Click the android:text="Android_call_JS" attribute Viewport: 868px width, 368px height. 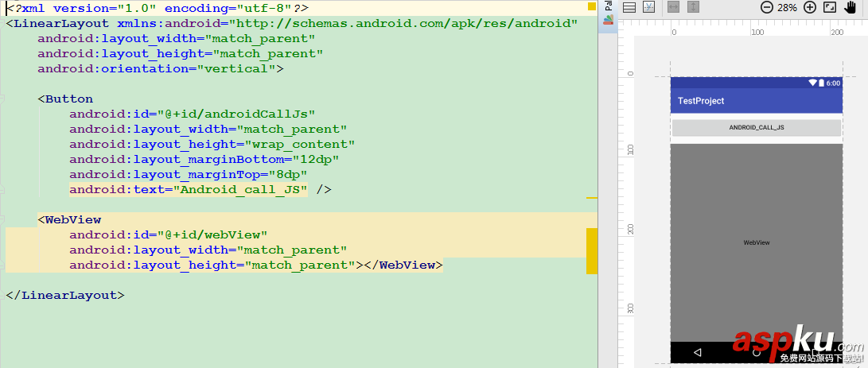pos(189,189)
